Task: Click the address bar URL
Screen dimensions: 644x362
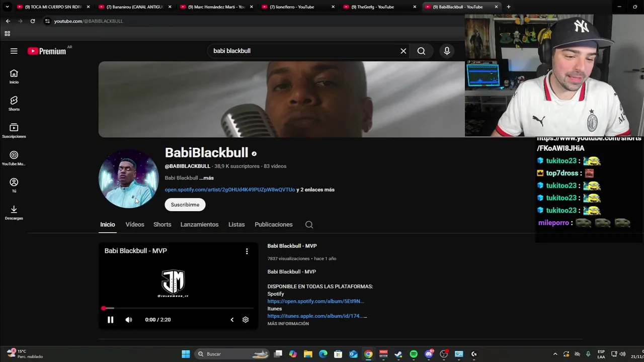Action: click(x=89, y=21)
